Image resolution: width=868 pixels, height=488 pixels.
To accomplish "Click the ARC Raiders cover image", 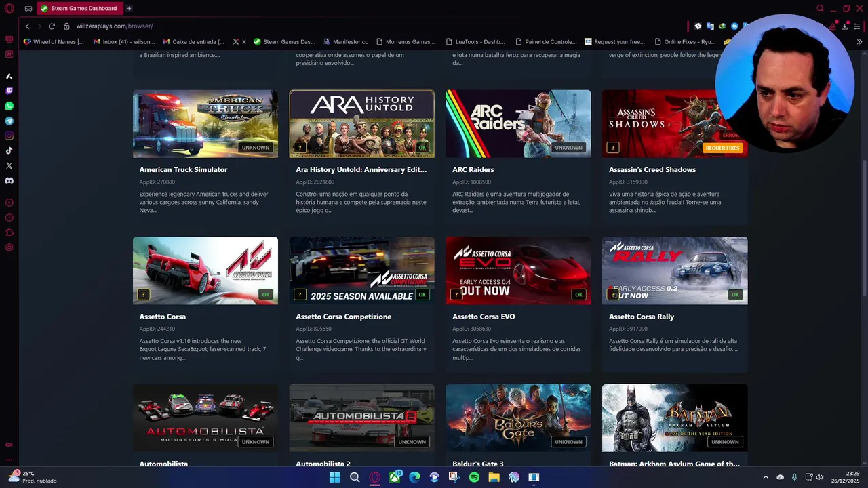I will click(x=518, y=124).
